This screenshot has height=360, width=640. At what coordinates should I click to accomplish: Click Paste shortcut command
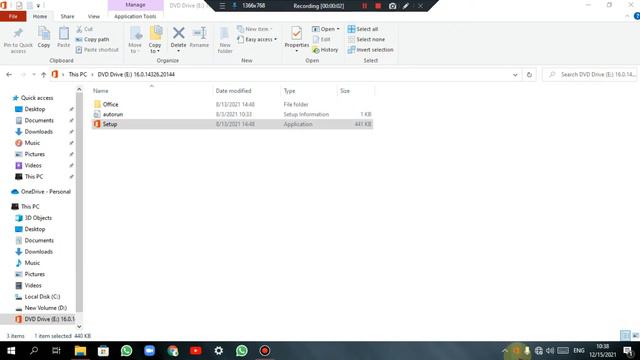97,50
